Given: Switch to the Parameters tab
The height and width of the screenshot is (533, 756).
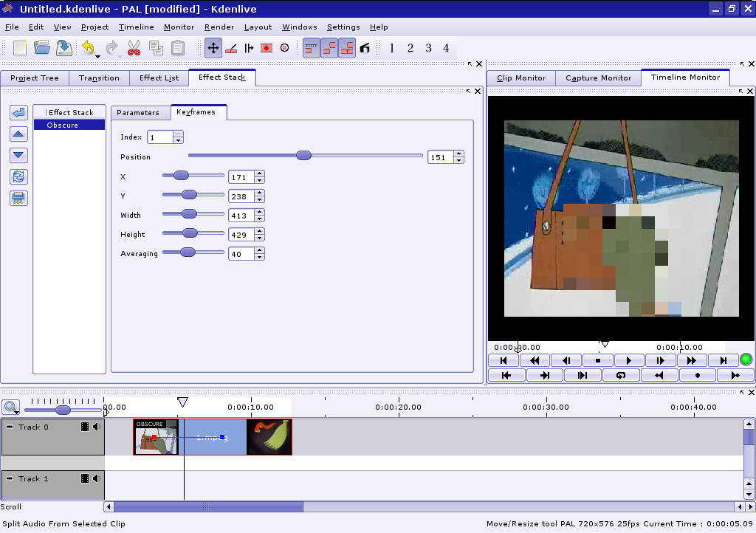Looking at the screenshot, I should coord(138,112).
